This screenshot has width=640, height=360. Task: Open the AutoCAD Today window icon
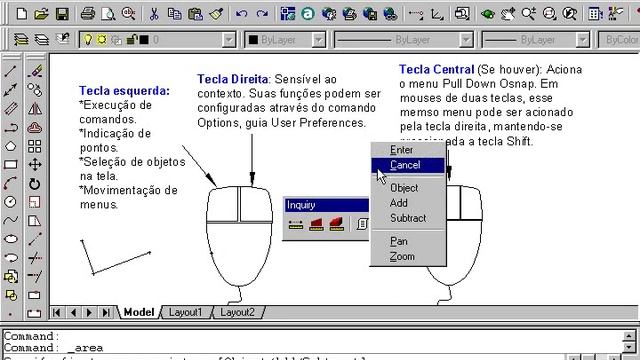(288, 14)
